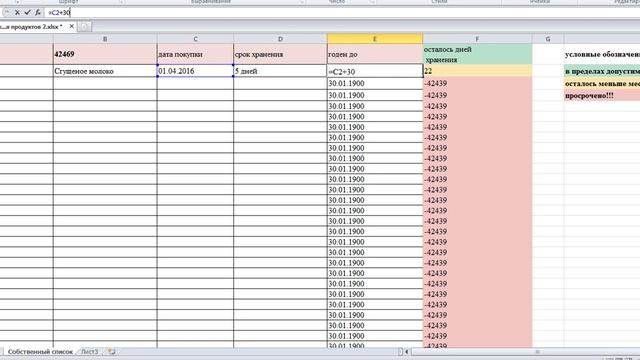Select column F header

(x=477, y=39)
